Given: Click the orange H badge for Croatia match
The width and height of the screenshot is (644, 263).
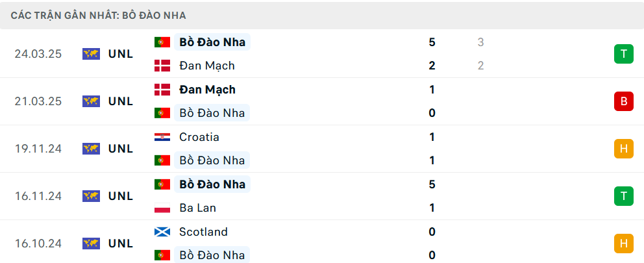Looking at the screenshot, I should (x=623, y=149).
